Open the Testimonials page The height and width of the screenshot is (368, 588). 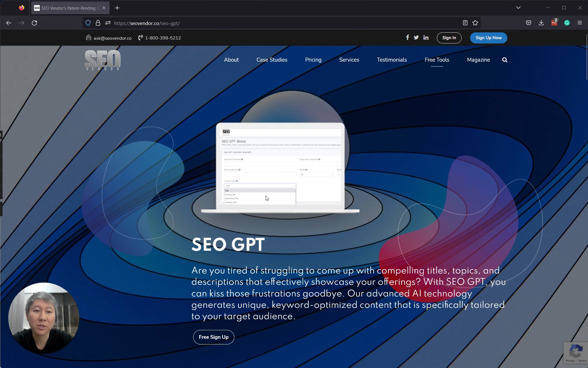pyautogui.click(x=392, y=60)
